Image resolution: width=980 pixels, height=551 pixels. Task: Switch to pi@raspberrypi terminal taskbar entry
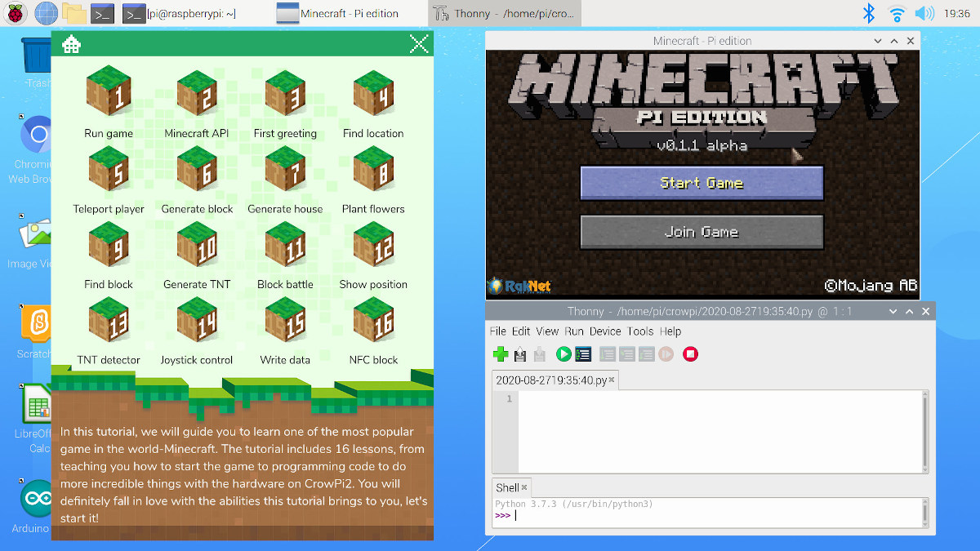pos(180,13)
